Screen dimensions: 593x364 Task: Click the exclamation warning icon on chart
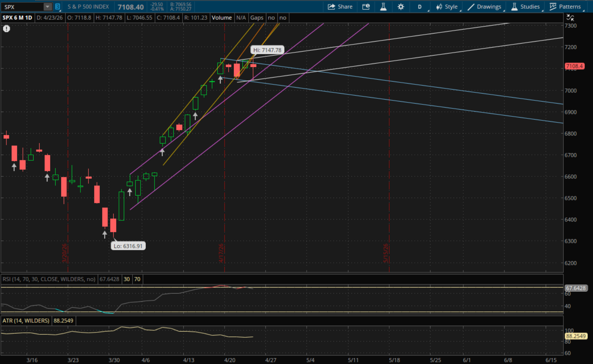click(6, 28)
